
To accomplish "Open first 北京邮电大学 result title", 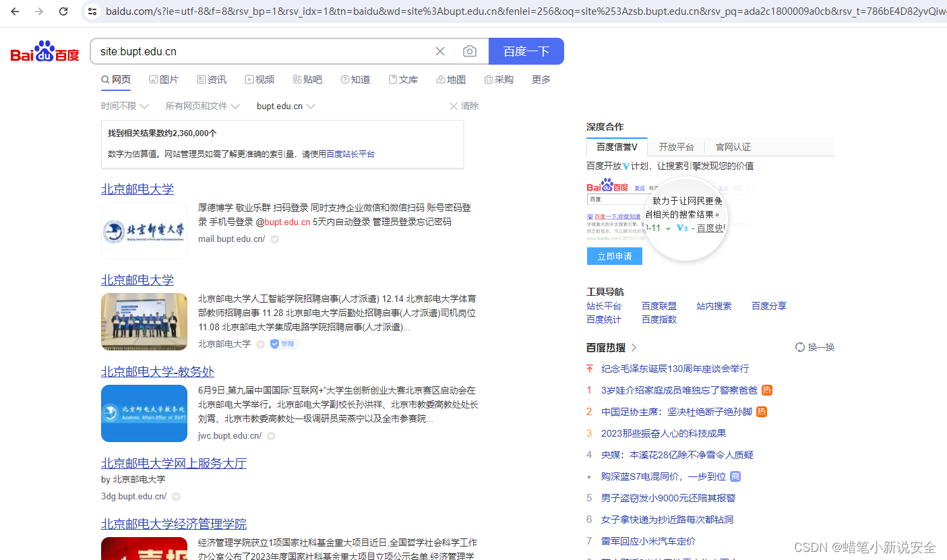I will pos(138,189).
